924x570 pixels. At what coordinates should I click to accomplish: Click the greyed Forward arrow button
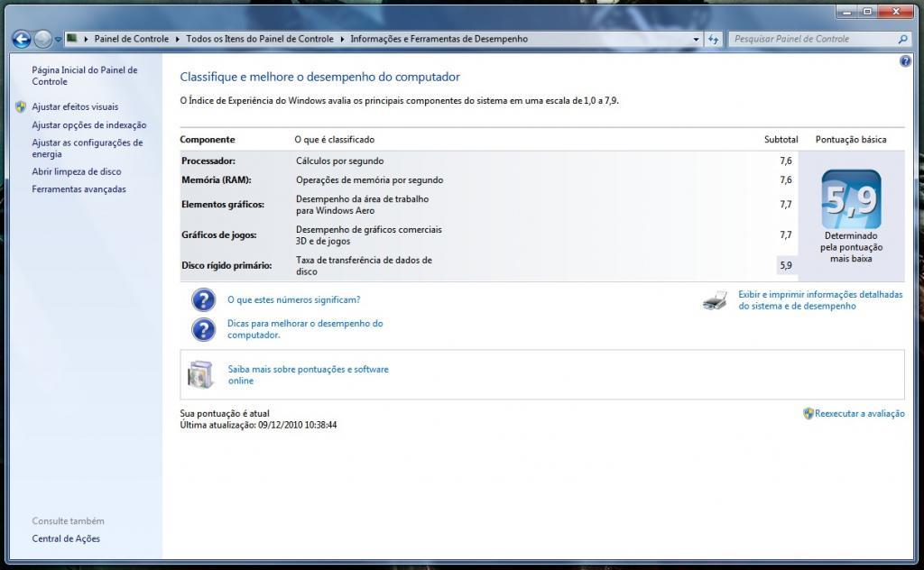pos(42,40)
